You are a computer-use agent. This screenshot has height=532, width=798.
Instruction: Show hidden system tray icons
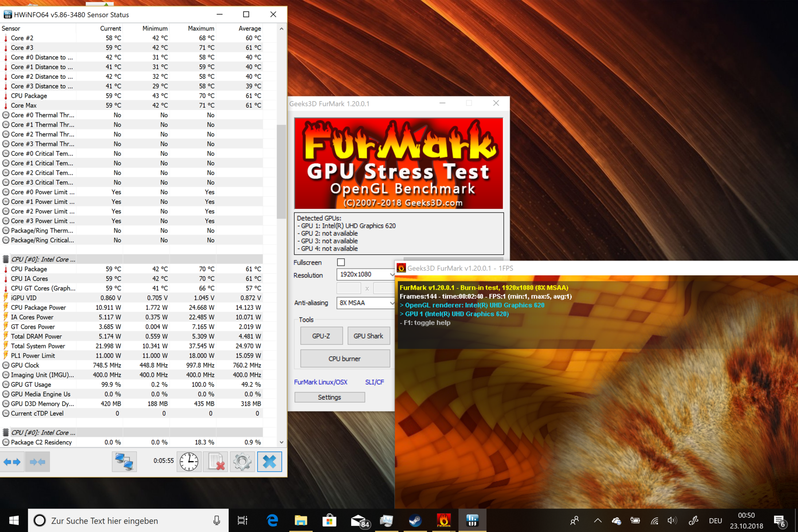598,520
